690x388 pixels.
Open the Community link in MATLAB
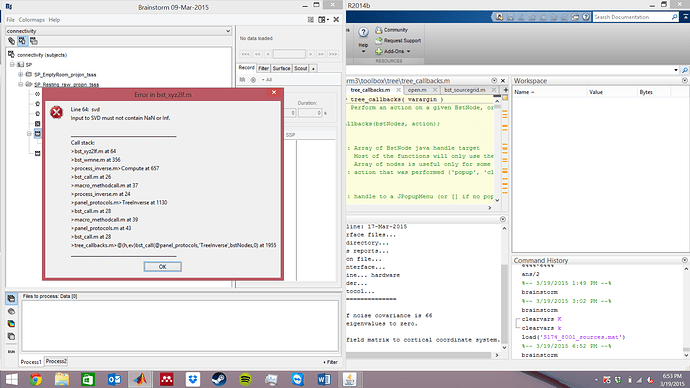coord(391,30)
